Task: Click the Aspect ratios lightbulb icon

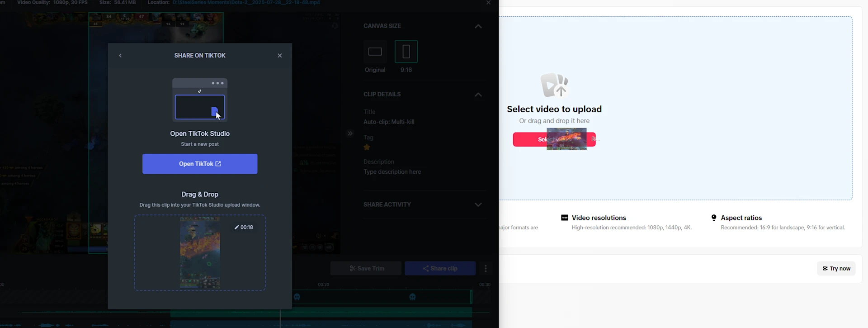Action: coord(714,218)
